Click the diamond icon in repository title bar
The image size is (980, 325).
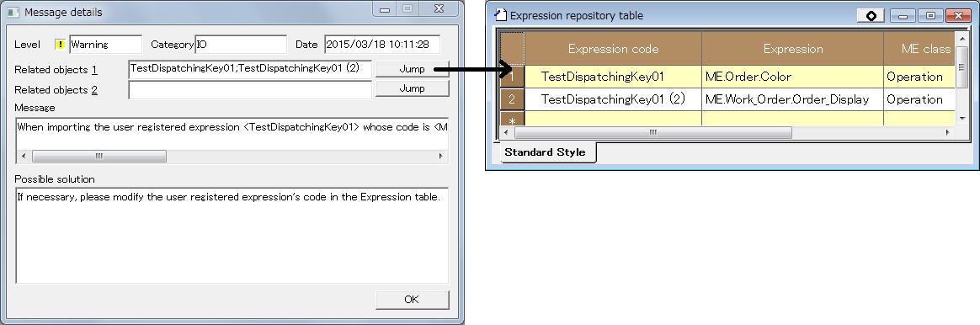(x=870, y=16)
